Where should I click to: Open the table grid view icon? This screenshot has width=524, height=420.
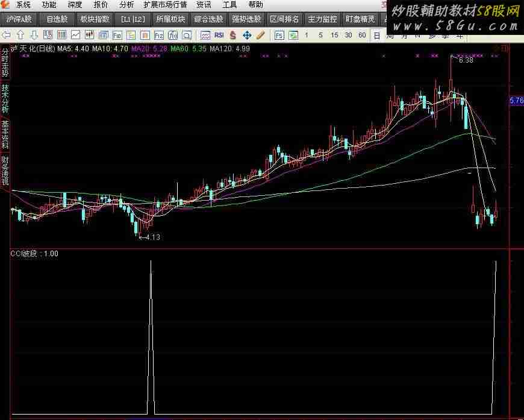click(61, 35)
